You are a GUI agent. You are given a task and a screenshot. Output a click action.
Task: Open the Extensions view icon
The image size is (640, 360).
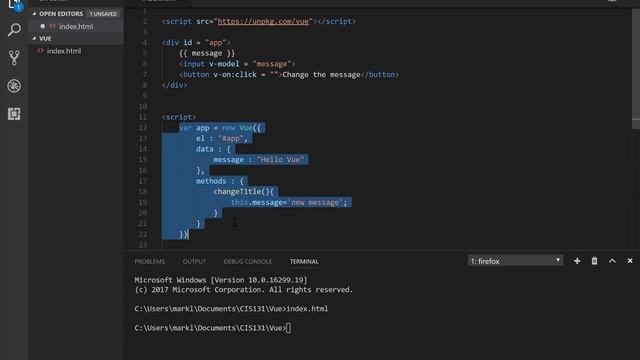pyautogui.click(x=14, y=114)
